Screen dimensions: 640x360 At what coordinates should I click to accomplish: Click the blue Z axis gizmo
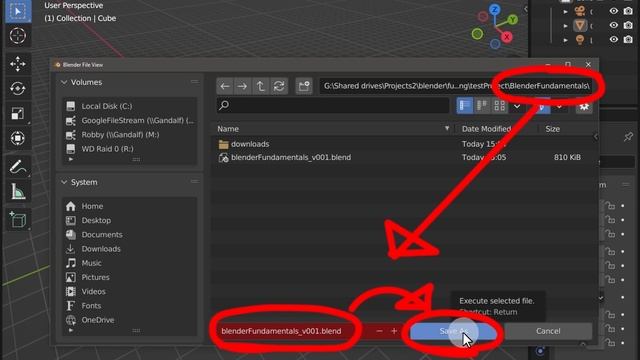coord(495,9)
